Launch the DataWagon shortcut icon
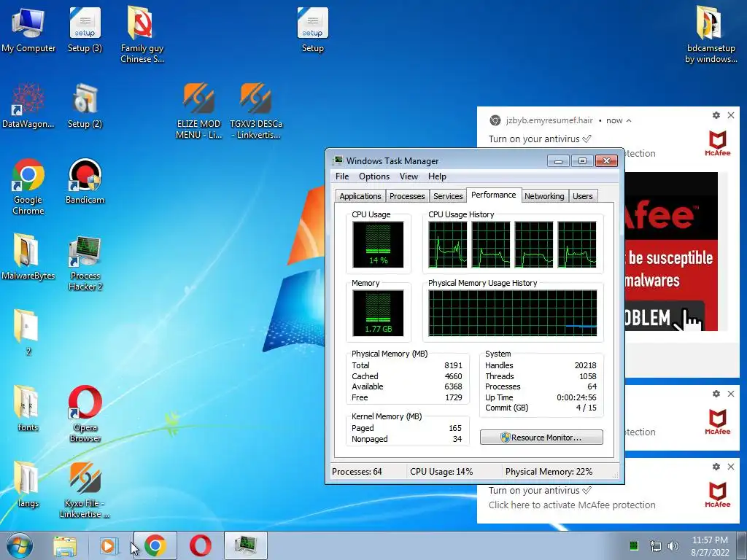The image size is (747, 560). coord(28,106)
